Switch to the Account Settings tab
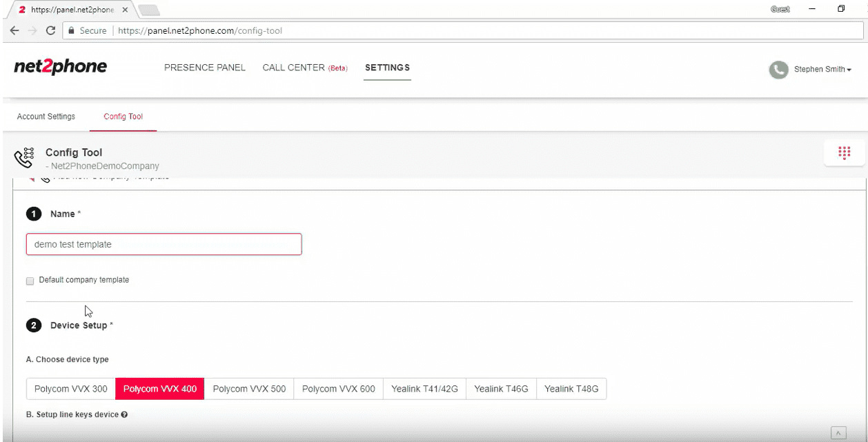The image size is (868, 442). [46, 117]
